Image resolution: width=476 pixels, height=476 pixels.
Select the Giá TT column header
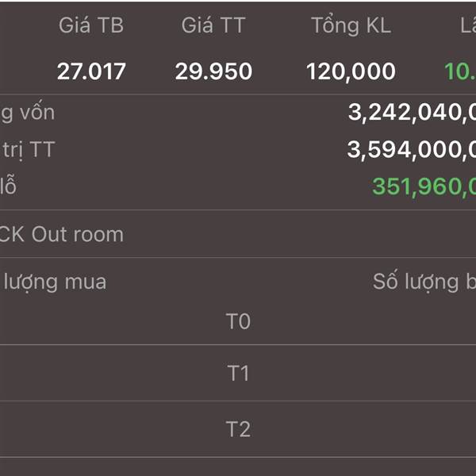[213, 25]
